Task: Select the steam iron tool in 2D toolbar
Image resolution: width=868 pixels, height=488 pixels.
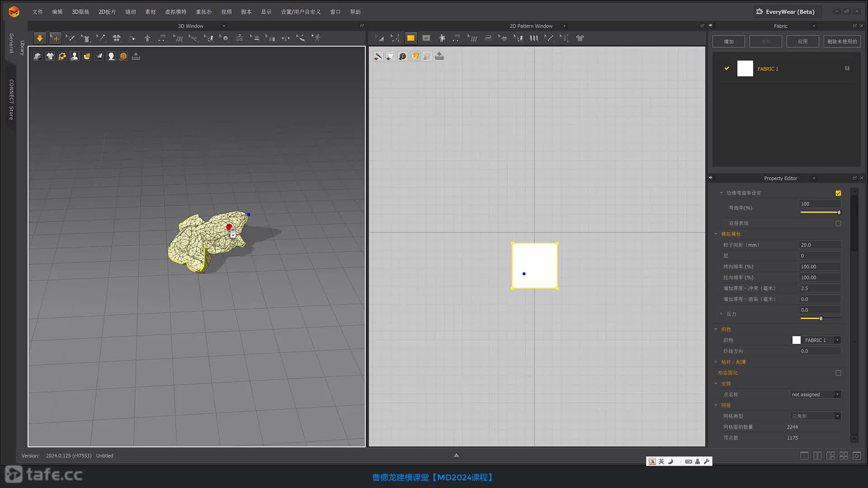Action: pyautogui.click(x=488, y=38)
